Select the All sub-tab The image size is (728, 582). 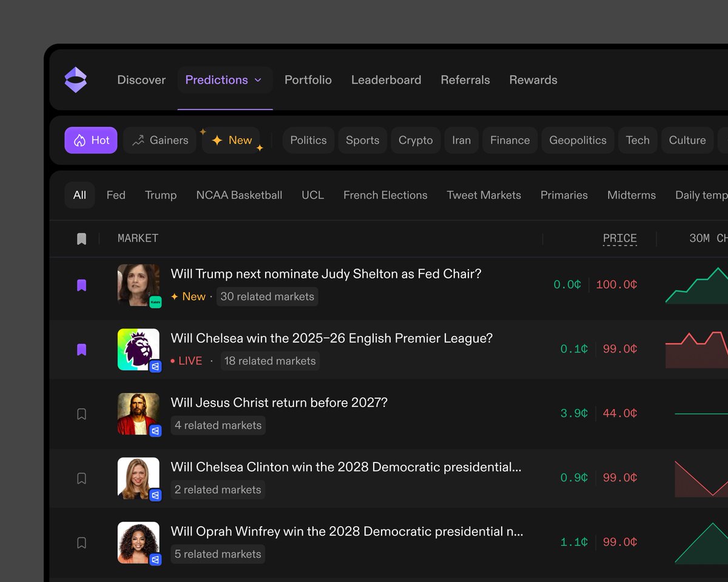pyautogui.click(x=79, y=195)
